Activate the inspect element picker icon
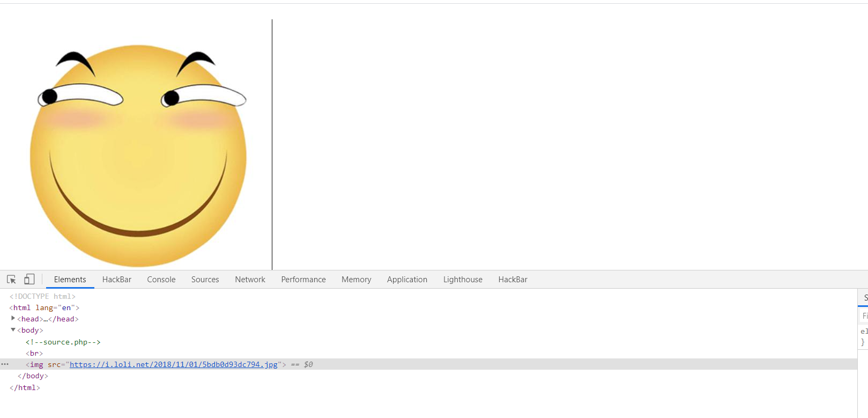The height and width of the screenshot is (418, 868). pos(11,280)
